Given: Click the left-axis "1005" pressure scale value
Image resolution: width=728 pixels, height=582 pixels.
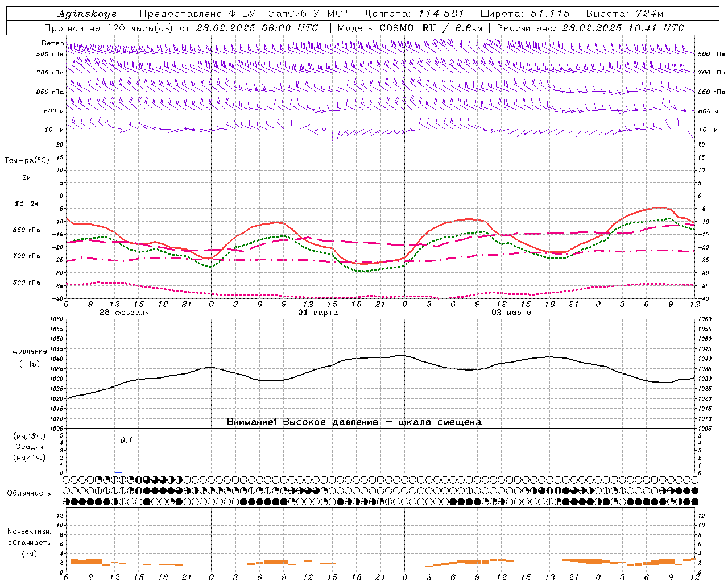Looking at the screenshot, I should pos(57,428).
